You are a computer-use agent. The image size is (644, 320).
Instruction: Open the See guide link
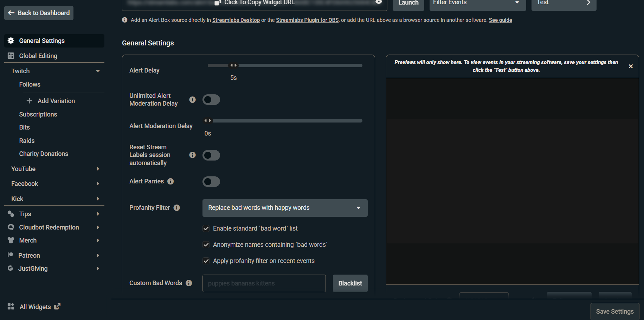[500, 20]
